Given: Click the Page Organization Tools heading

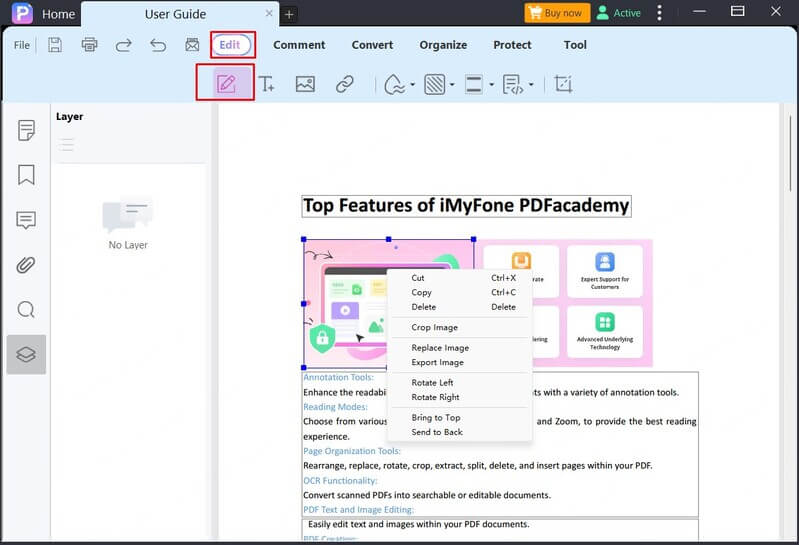Looking at the screenshot, I should tap(352, 451).
